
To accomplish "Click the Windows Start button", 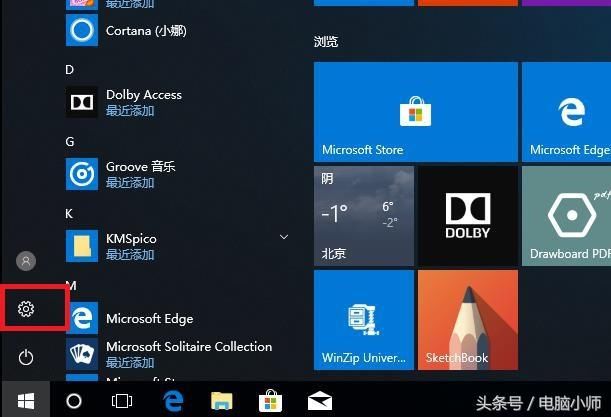I will (x=26, y=401).
